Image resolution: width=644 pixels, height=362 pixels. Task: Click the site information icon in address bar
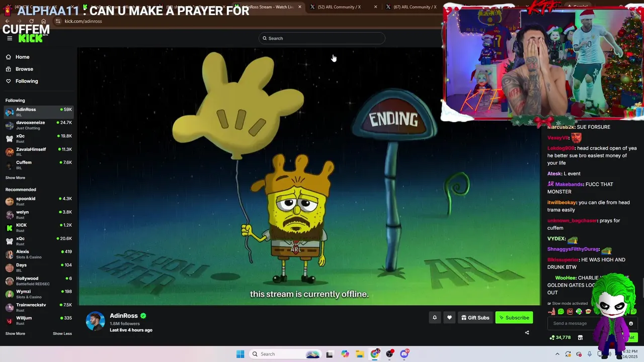click(58, 21)
